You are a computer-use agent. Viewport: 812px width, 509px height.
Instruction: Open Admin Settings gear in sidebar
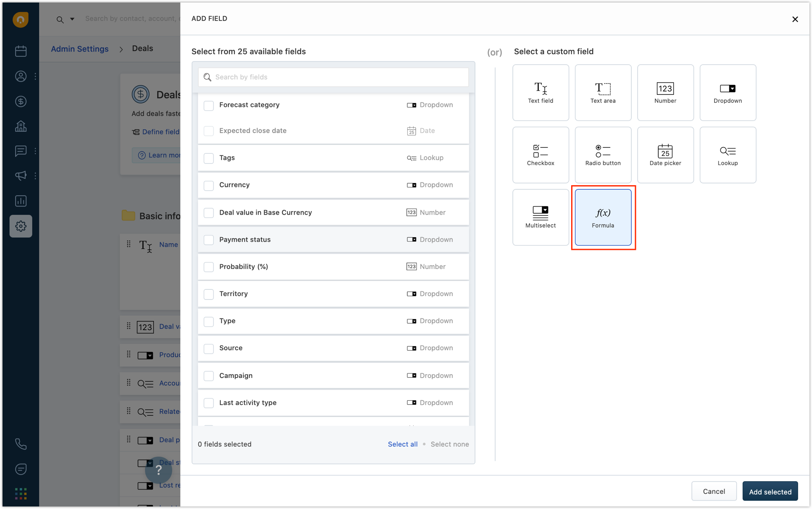coord(21,226)
